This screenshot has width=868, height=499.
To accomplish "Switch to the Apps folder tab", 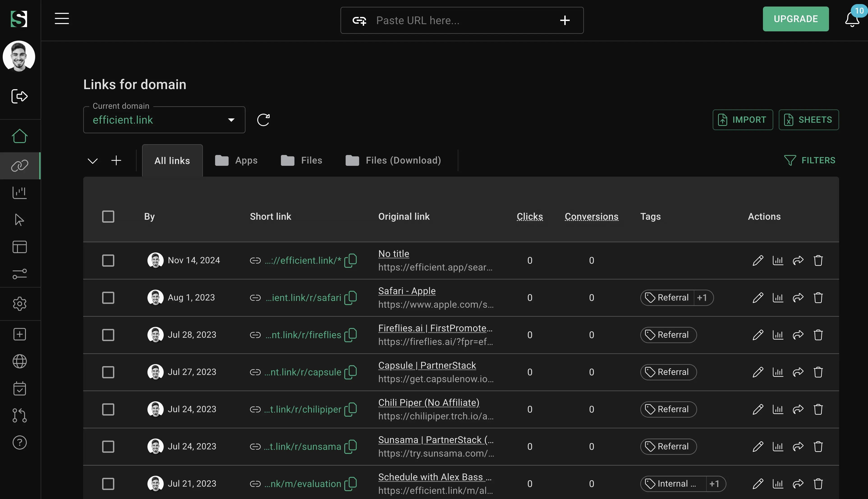I will (236, 160).
